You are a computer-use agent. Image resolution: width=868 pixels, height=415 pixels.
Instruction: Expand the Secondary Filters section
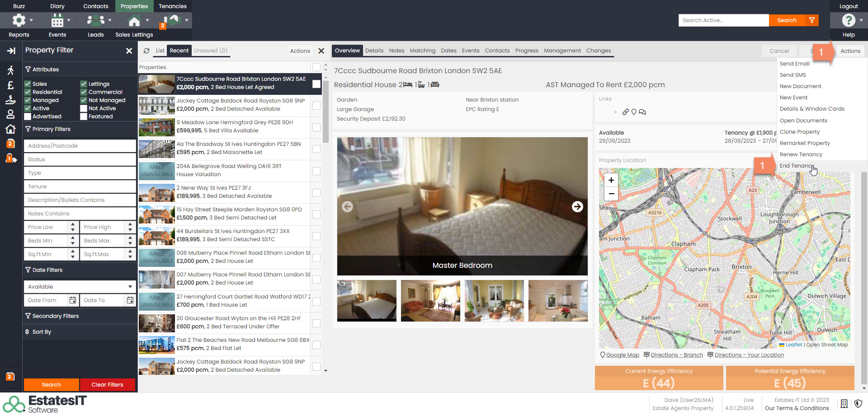pos(55,316)
